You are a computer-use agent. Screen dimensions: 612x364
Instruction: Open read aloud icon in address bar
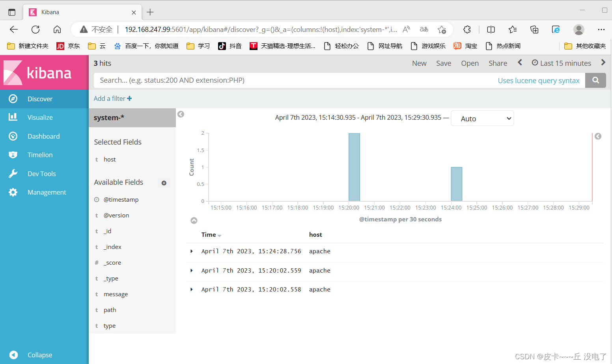click(x=407, y=30)
